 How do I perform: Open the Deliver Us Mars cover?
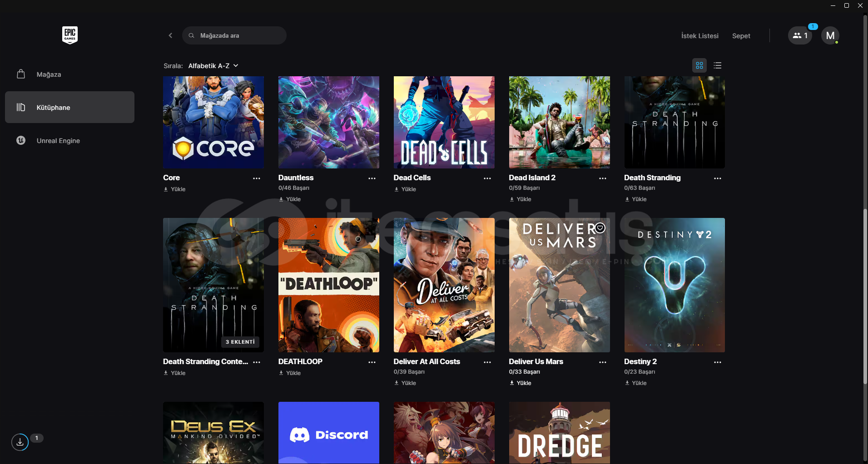click(560, 285)
